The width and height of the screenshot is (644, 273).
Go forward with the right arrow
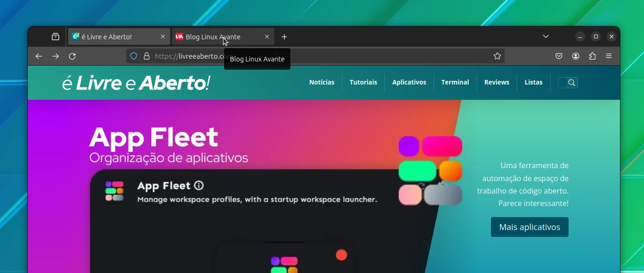tap(56, 56)
